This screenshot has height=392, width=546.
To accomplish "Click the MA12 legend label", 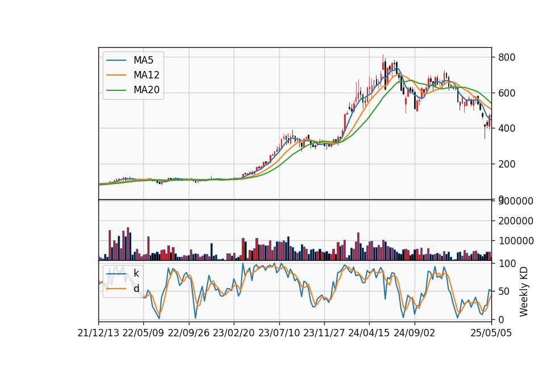I will point(146,75).
